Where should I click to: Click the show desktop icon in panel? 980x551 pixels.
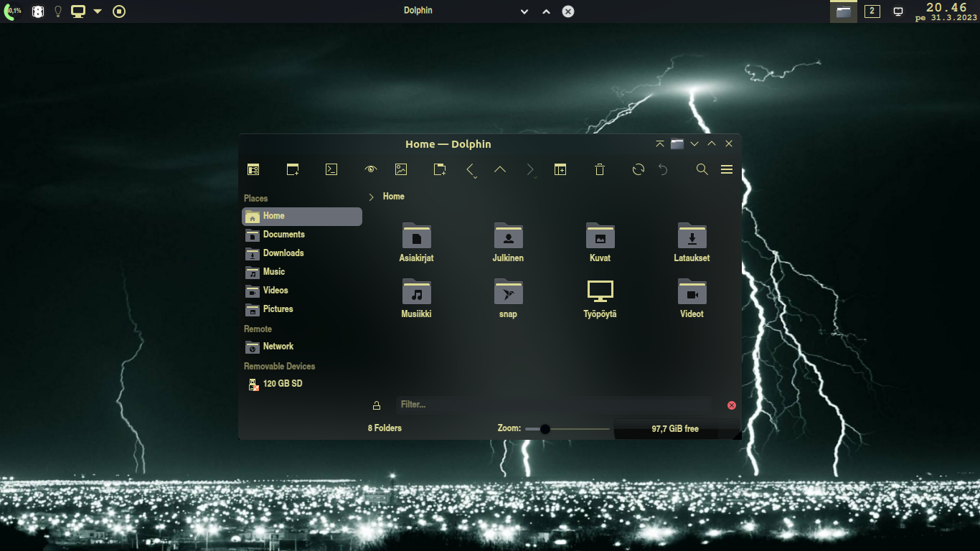click(x=898, y=11)
